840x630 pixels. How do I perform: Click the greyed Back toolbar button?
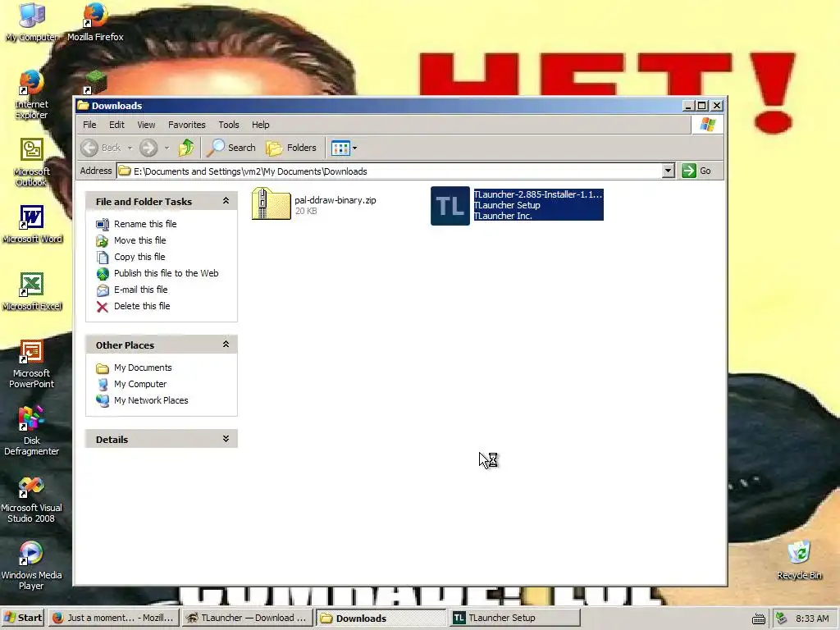point(101,148)
